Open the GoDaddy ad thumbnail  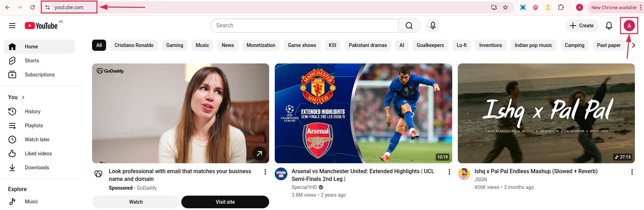(x=181, y=113)
